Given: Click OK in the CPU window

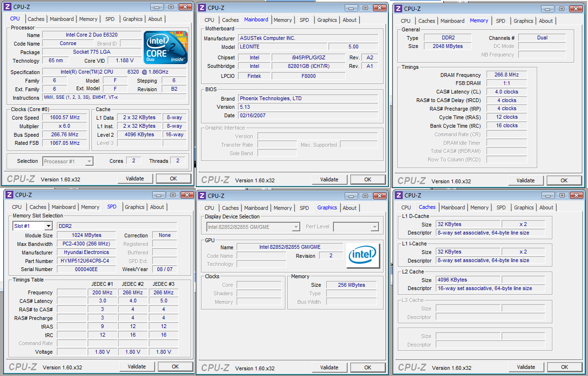Looking at the screenshot, I should (x=174, y=179).
